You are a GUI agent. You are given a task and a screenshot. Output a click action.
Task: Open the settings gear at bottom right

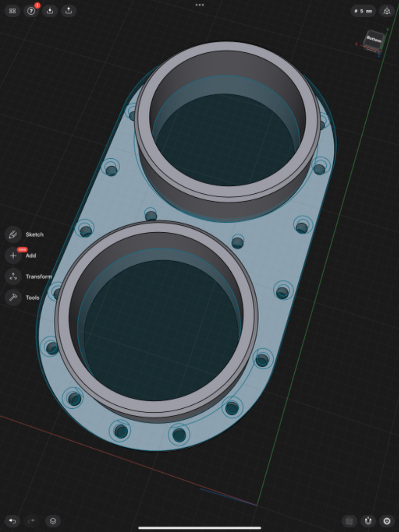click(x=387, y=521)
